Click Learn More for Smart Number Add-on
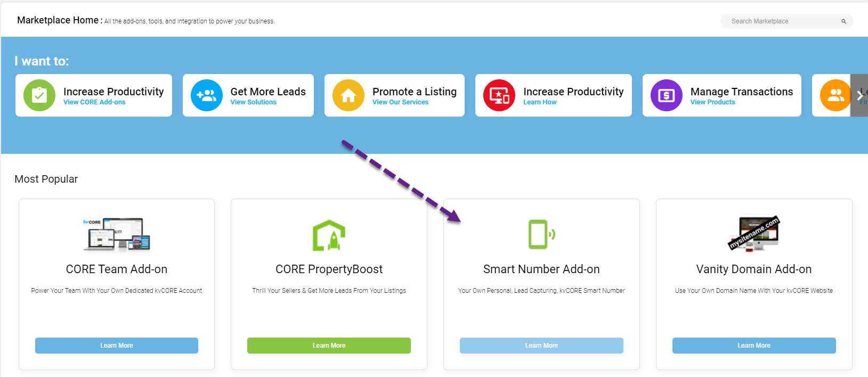This screenshot has width=868, height=377. (x=541, y=346)
